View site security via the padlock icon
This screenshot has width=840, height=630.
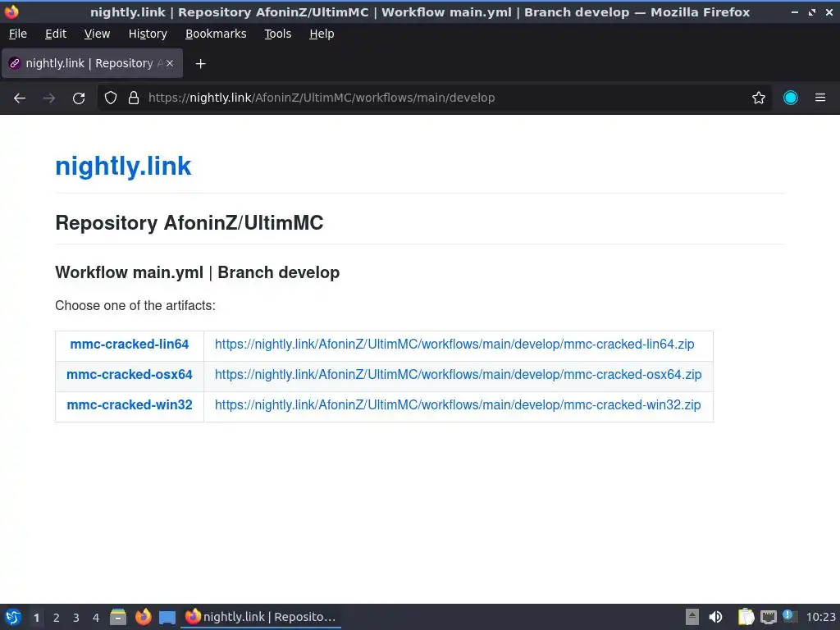pos(134,98)
